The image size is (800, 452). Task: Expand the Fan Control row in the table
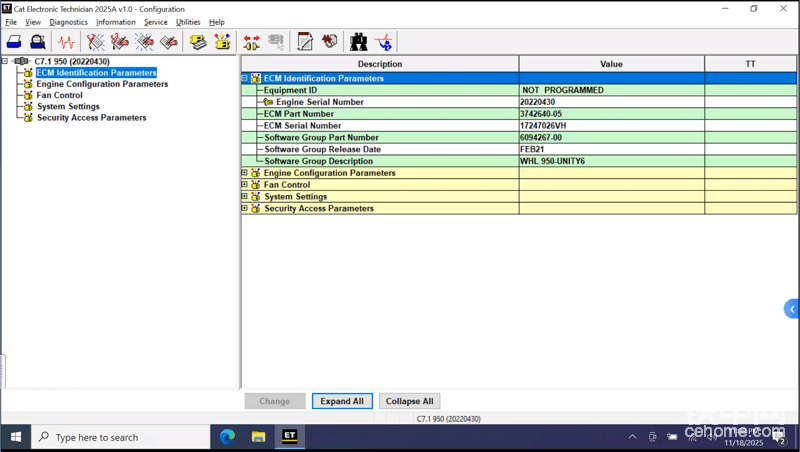click(245, 185)
